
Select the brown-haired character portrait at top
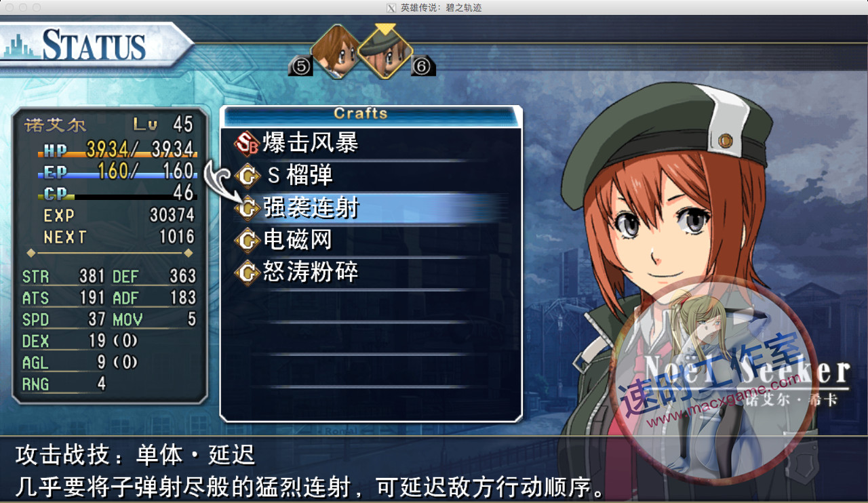coord(335,52)
